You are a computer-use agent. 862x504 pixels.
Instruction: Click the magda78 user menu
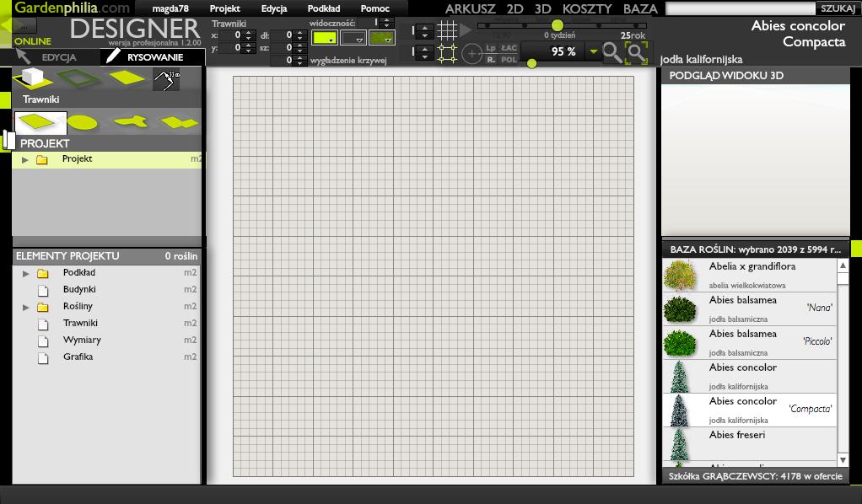(x=170, y=8)
